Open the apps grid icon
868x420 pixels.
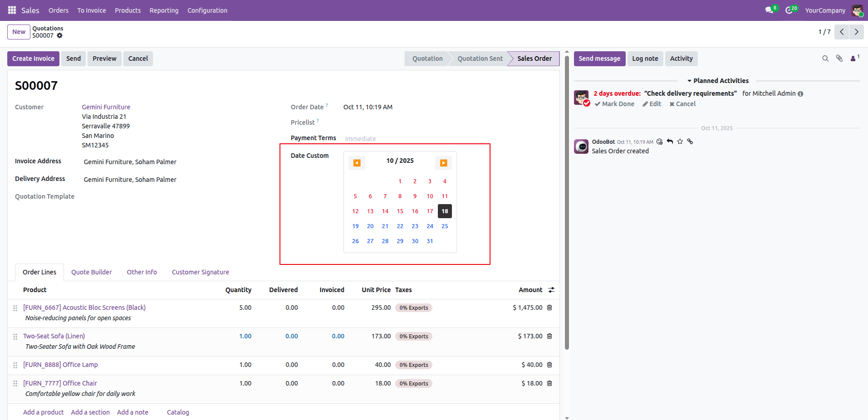(12, 10)
